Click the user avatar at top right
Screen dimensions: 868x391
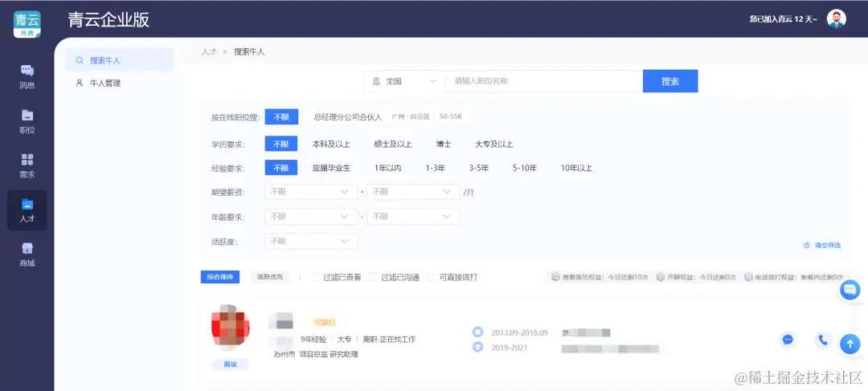coord(837,18)
